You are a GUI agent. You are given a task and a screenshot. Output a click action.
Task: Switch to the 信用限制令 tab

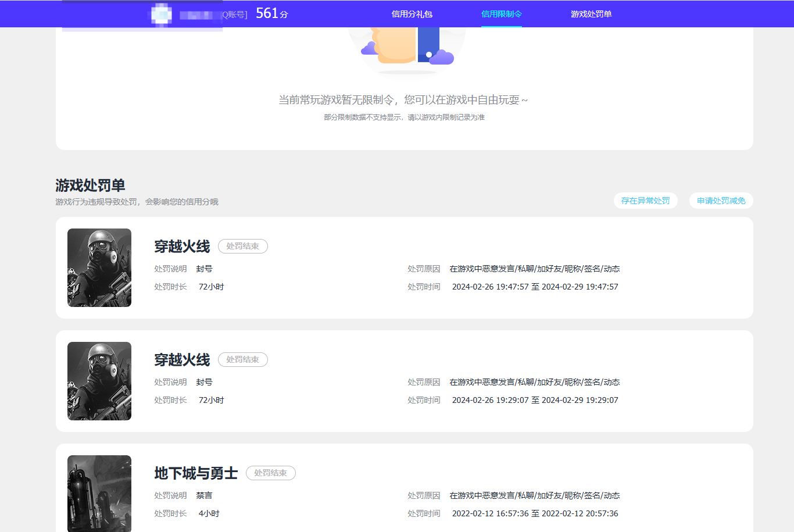[x=501, y=14]
